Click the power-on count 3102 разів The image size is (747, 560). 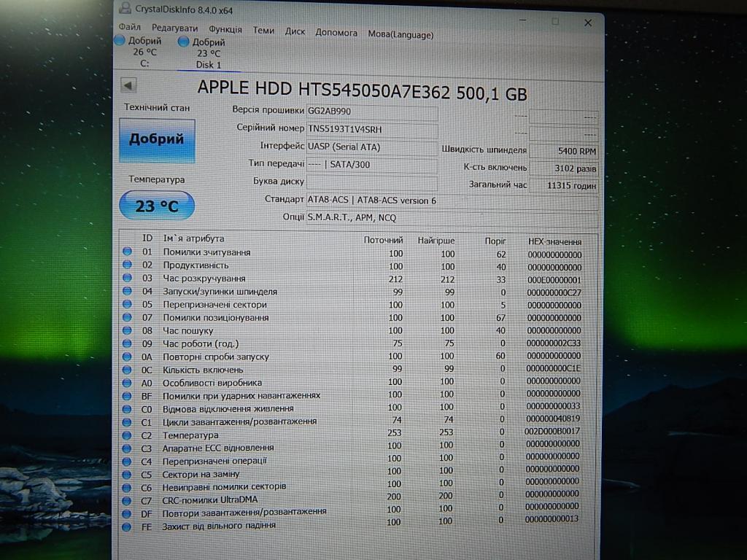[x=564, y=168]
